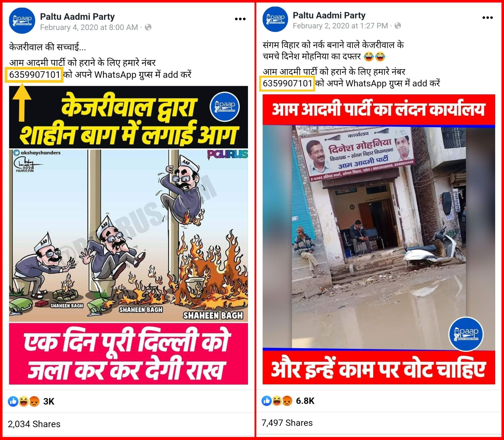Image resolution: width=504 pixels, height=440 pixels.
Task: Click the globe privacy icon on the February 2 post
Action: point(398,26)
